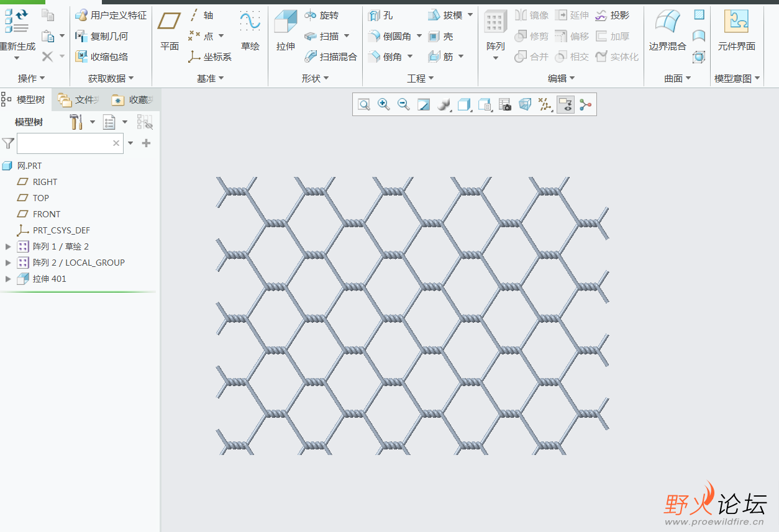Open the 拔模 draft dropdown arrow

click(470, 15)
